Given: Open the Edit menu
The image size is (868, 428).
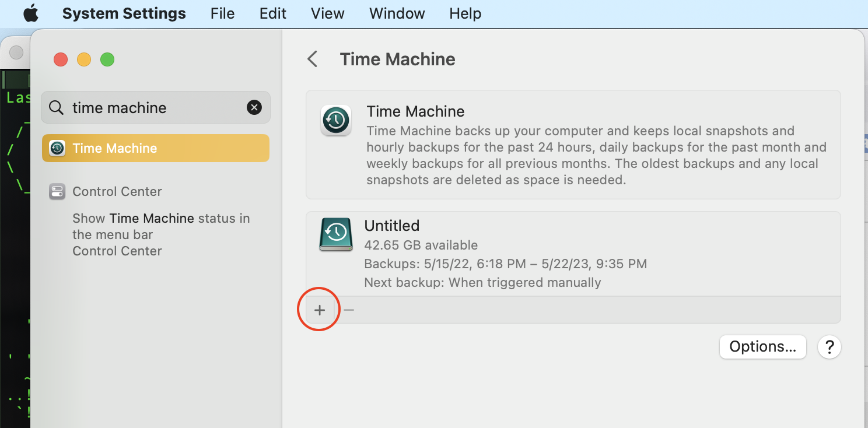Looking at the screenshot, I should [x=273, y=13].
